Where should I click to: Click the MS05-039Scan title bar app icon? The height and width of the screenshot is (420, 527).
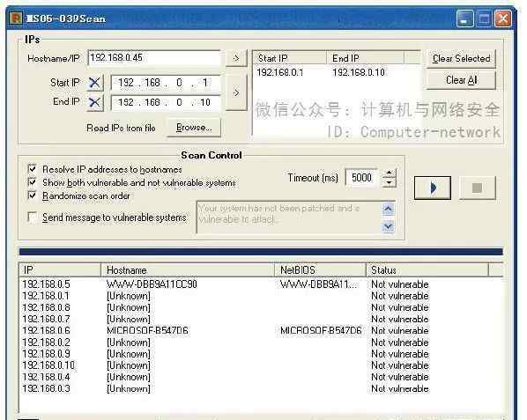click(16, 18)
